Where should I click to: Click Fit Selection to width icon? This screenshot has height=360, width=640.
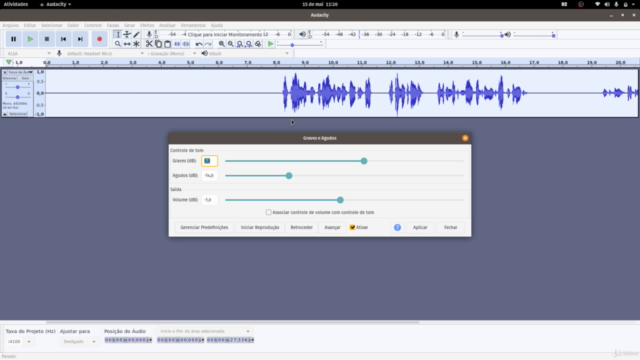[240, 44]
